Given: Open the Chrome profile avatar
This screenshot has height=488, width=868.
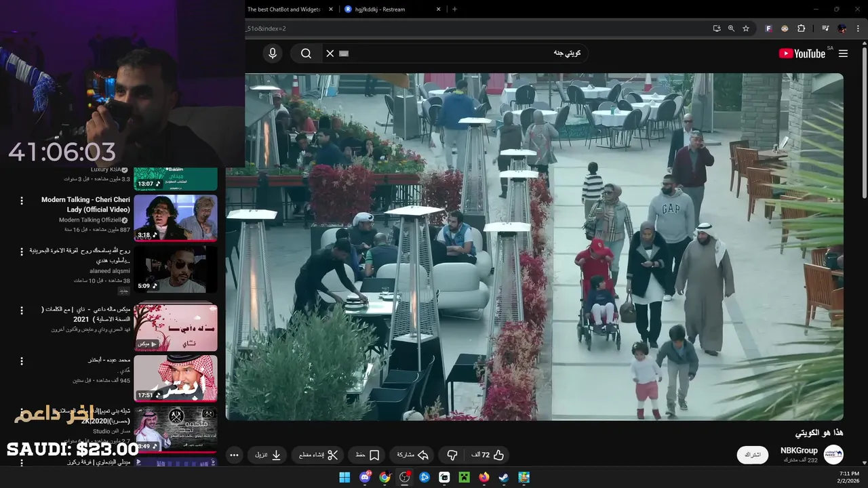Looking at the screenshot, I should pyautogui.click(x=842, y=28).
